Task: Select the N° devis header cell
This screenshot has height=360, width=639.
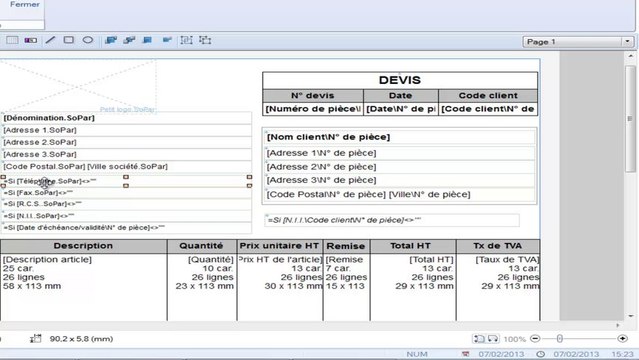Action: pos(313,95)
